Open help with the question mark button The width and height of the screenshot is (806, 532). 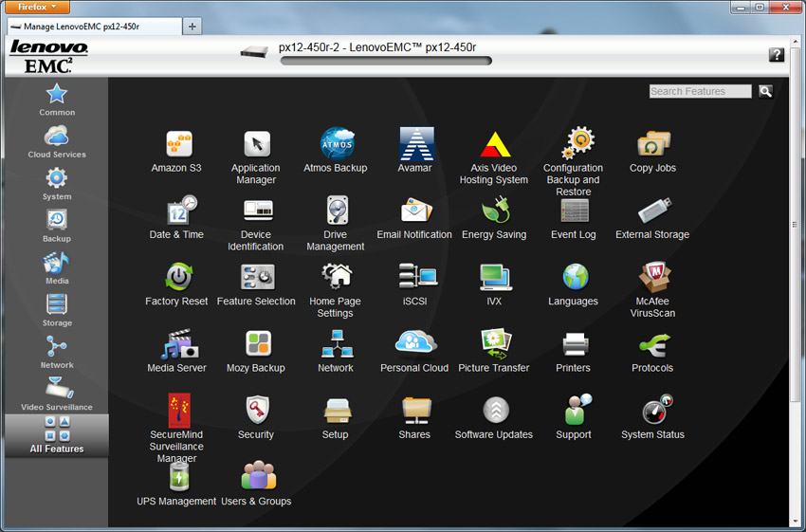[x=777, y=54]
